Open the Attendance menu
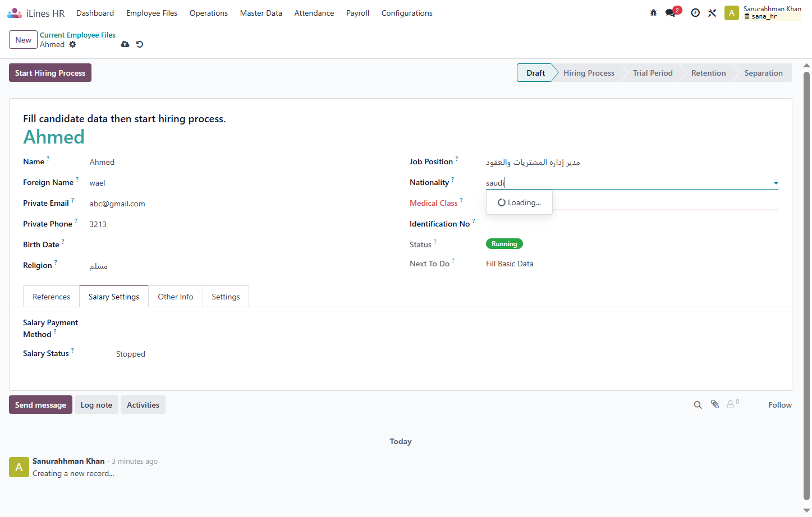 314,13
